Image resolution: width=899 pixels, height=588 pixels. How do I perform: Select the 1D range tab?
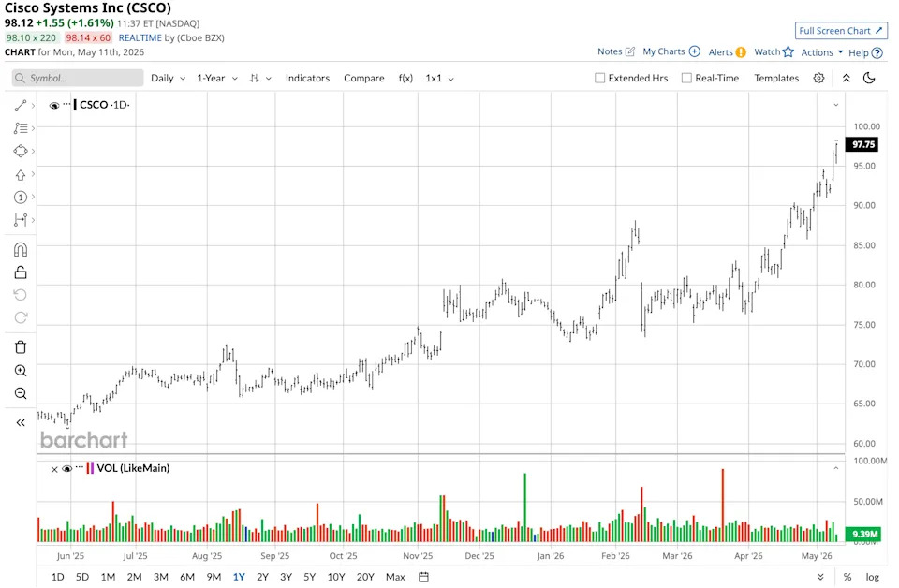57,577
